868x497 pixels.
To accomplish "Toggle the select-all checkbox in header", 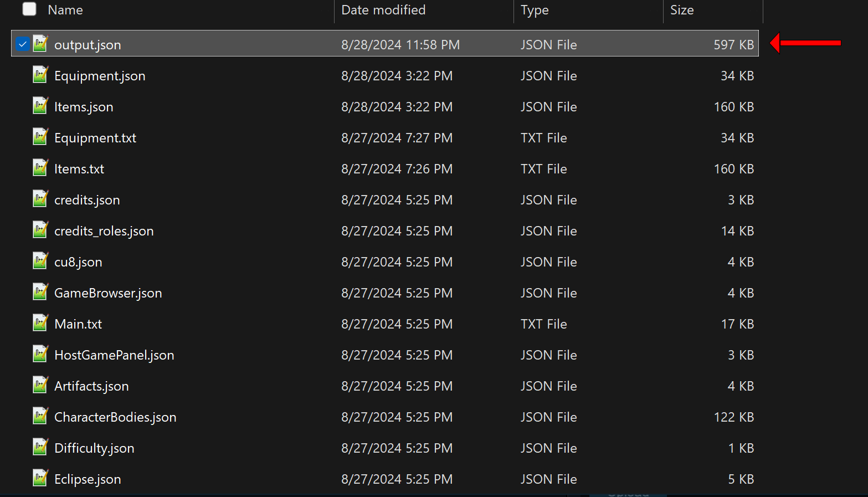I will pyautogui.click(x=29, y=9).
